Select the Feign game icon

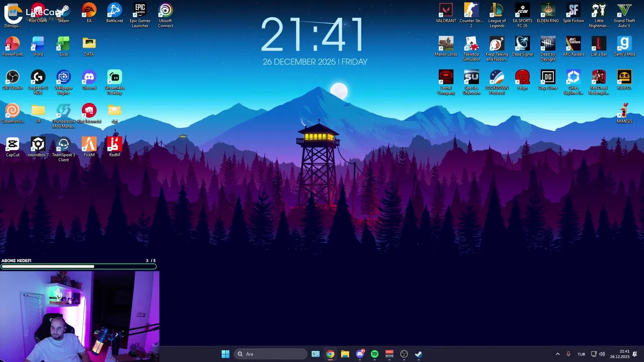pos(522,80)
